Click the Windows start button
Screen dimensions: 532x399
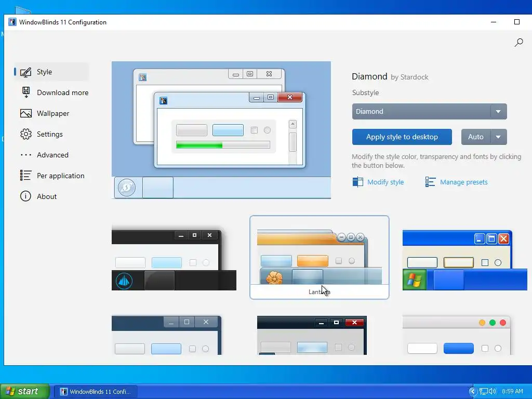[x=25, y=391]
